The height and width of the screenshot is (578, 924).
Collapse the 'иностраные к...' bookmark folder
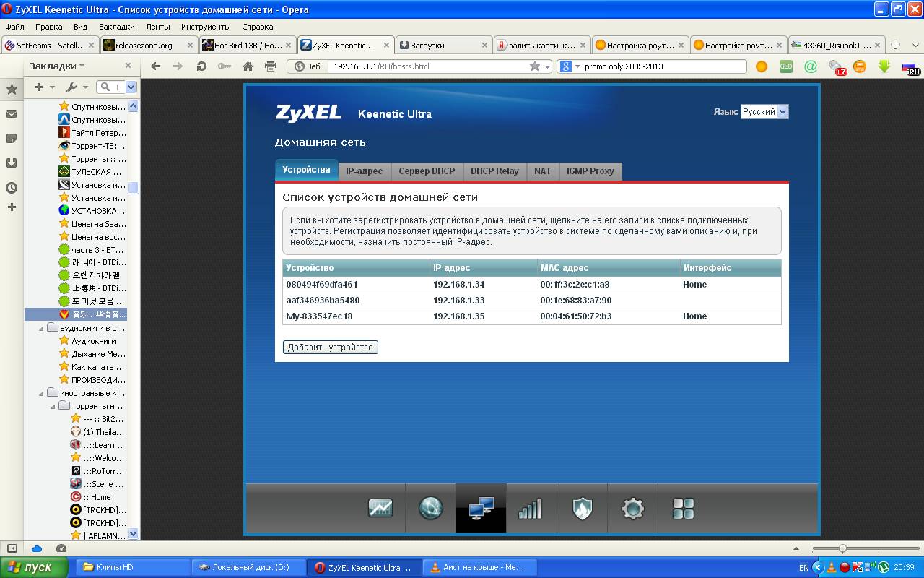[x=42, y=393]
